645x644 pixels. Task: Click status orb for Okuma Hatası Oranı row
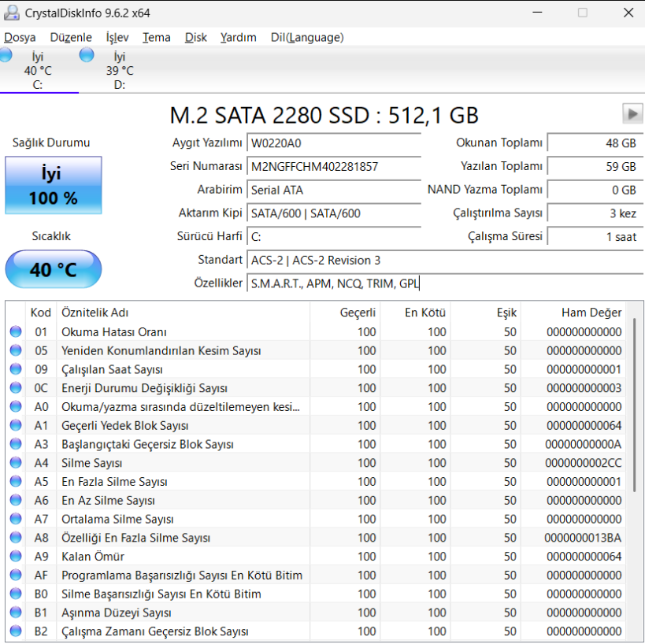coord(16,331)
